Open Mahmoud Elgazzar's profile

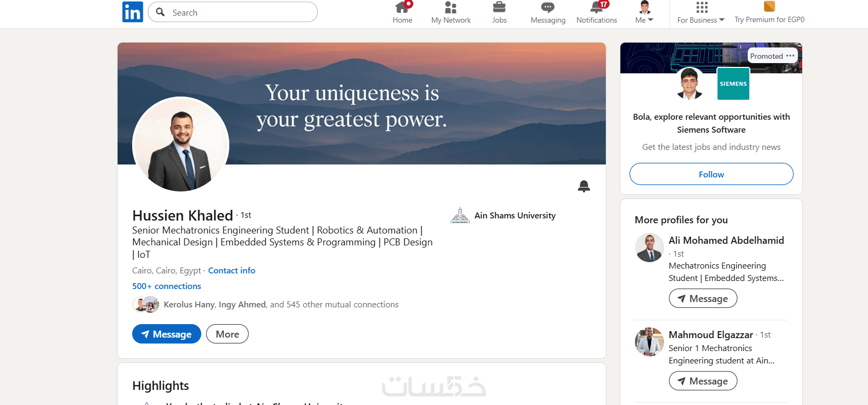point(710,335)
